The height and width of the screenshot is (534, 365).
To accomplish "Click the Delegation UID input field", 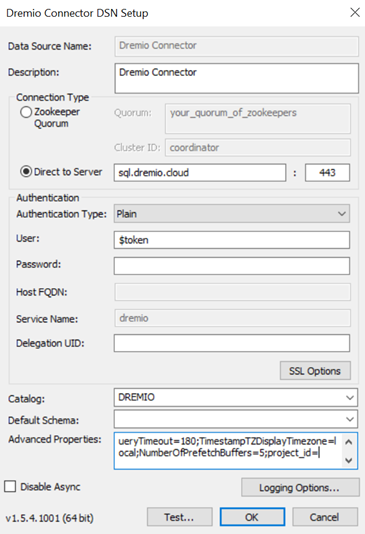I will click(232, 343).
